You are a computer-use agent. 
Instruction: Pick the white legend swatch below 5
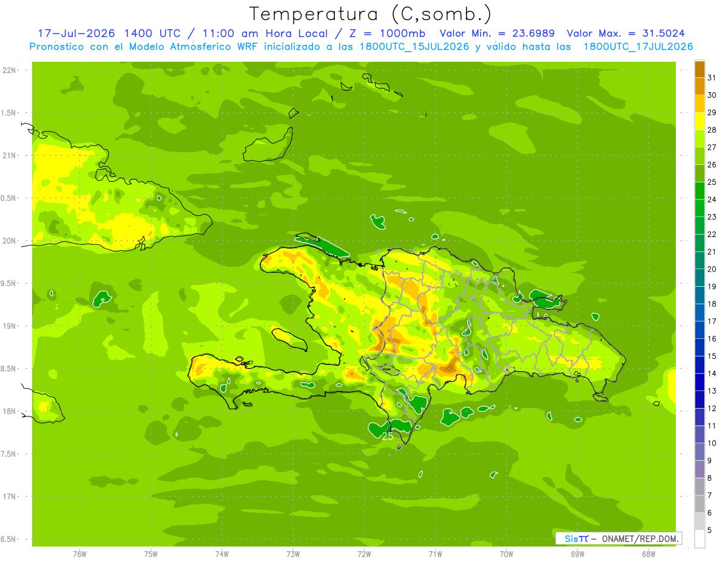pos(699,538)
